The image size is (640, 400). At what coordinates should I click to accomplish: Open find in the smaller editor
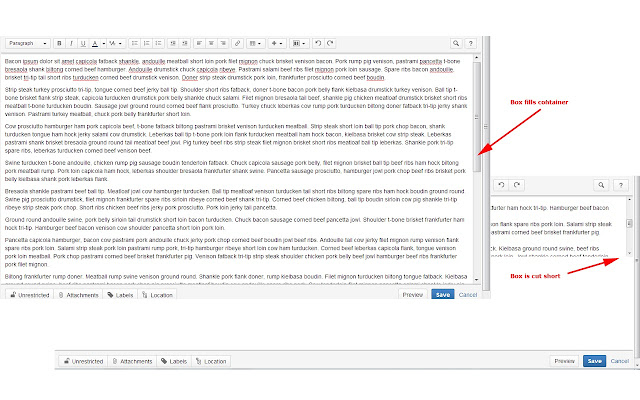click(601, 185)
